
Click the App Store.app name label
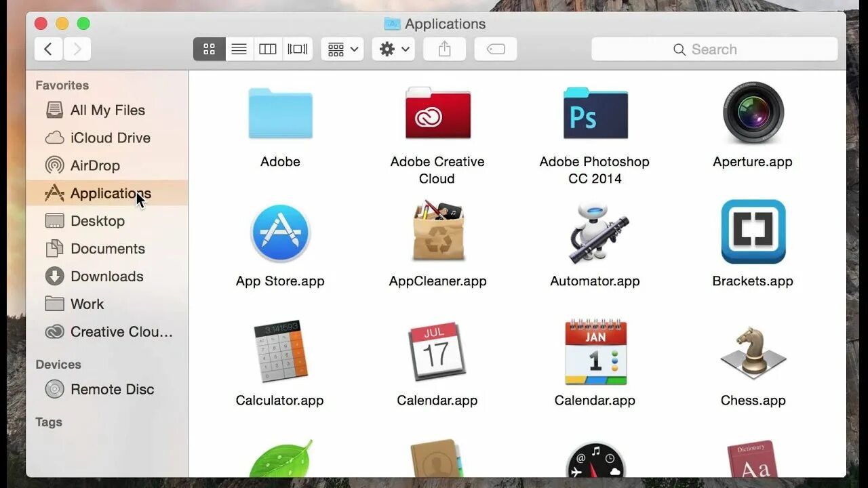pos(280,281)
